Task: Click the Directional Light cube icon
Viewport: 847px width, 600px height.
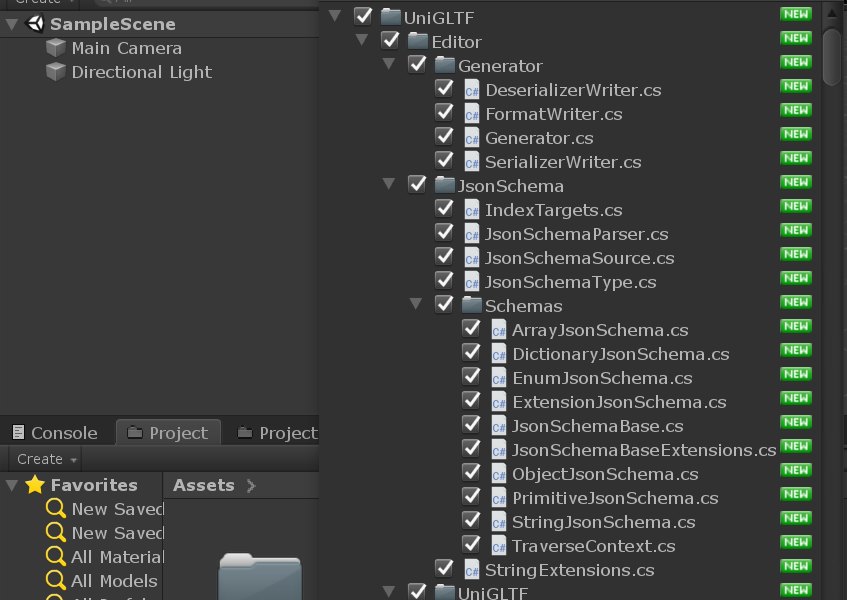Action: pyautogui.click(x=56, y=72)
